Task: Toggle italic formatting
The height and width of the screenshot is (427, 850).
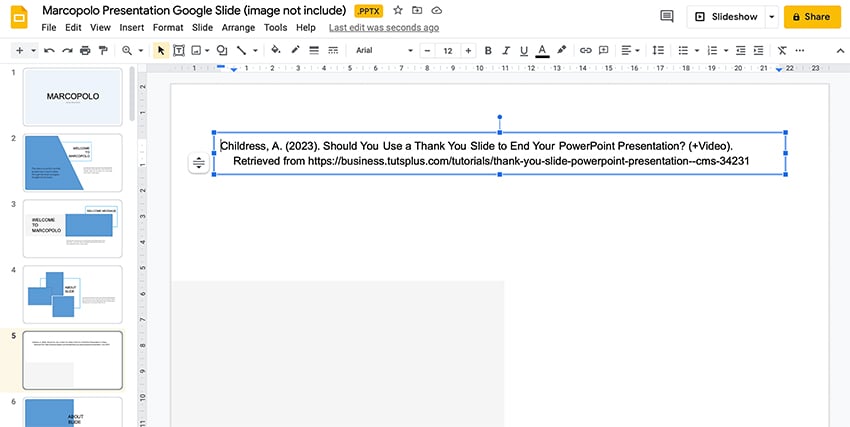Action: coord(506,50)
